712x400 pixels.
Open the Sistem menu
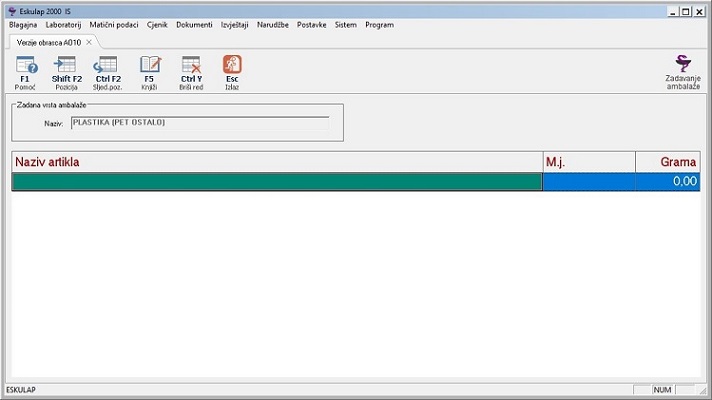pos(346,25)
